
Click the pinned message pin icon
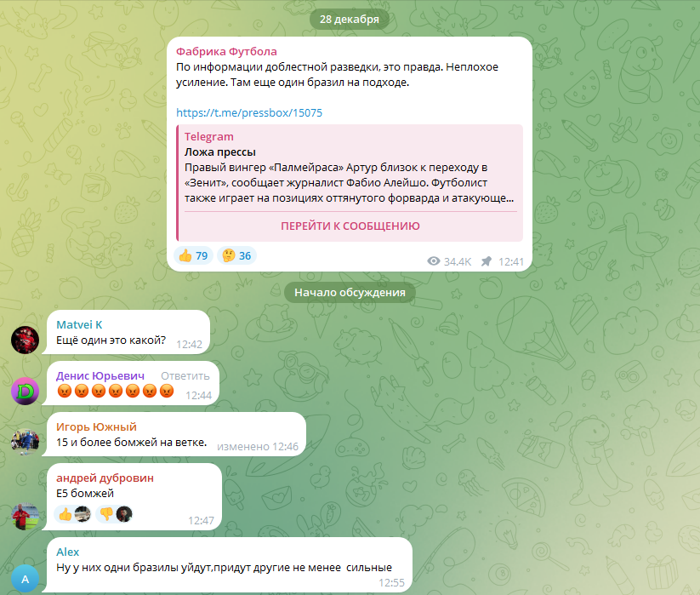pyautogui.click(x=487, y=261)
